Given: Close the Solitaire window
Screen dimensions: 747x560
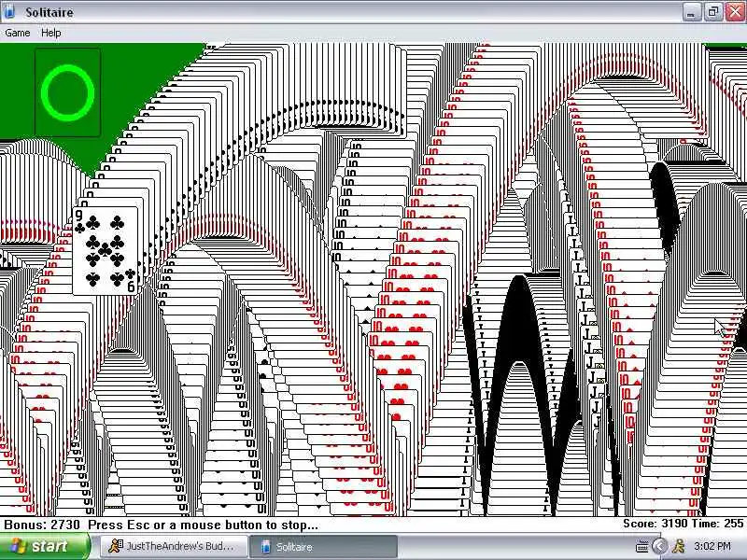Looking at the screenshot, I should [735, 12].
